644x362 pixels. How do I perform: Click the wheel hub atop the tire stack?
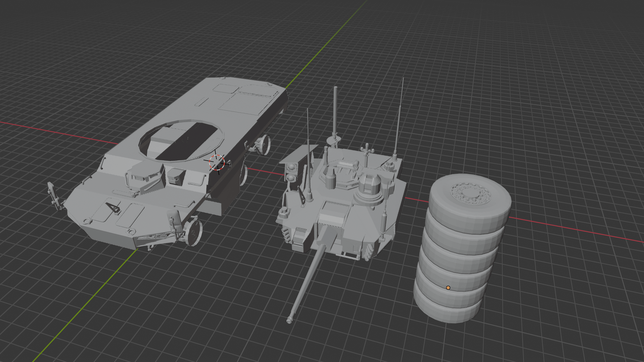(471, 193)
